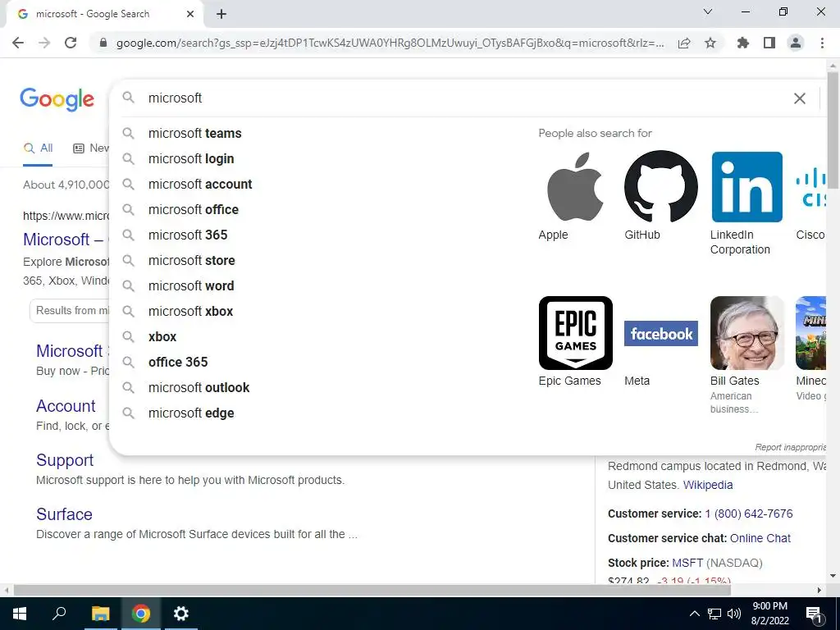The image size is (840, 630).
Task: Open Windows taskbar search
Action: point(59,614)
